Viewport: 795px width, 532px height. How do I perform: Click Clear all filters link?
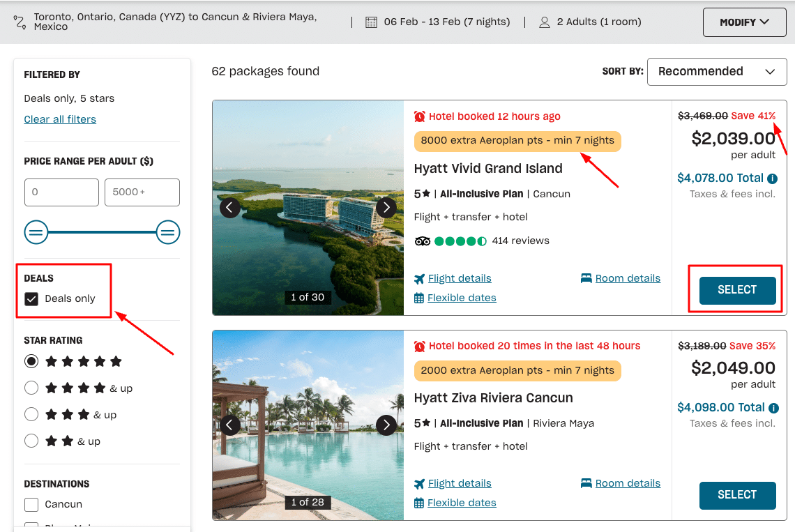[60, 119]
